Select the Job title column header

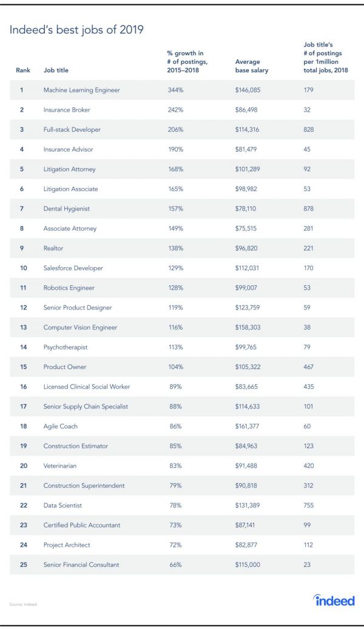tap(56, 70)
